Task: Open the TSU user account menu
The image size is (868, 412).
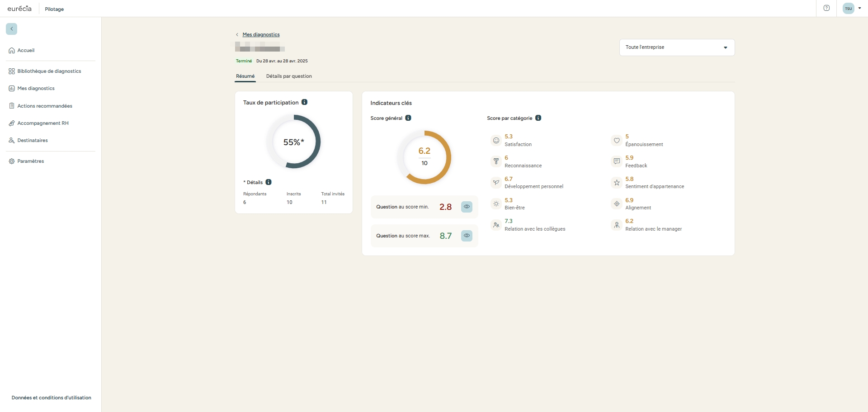Action: tap(852, 8)
